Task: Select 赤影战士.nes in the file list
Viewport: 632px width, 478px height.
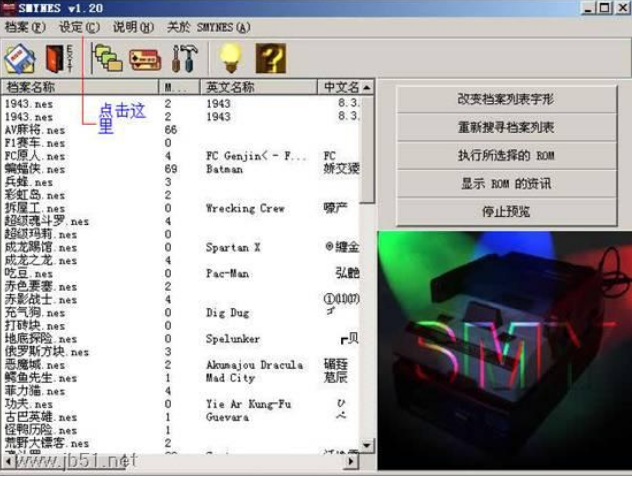Action: tap(41, 299)
